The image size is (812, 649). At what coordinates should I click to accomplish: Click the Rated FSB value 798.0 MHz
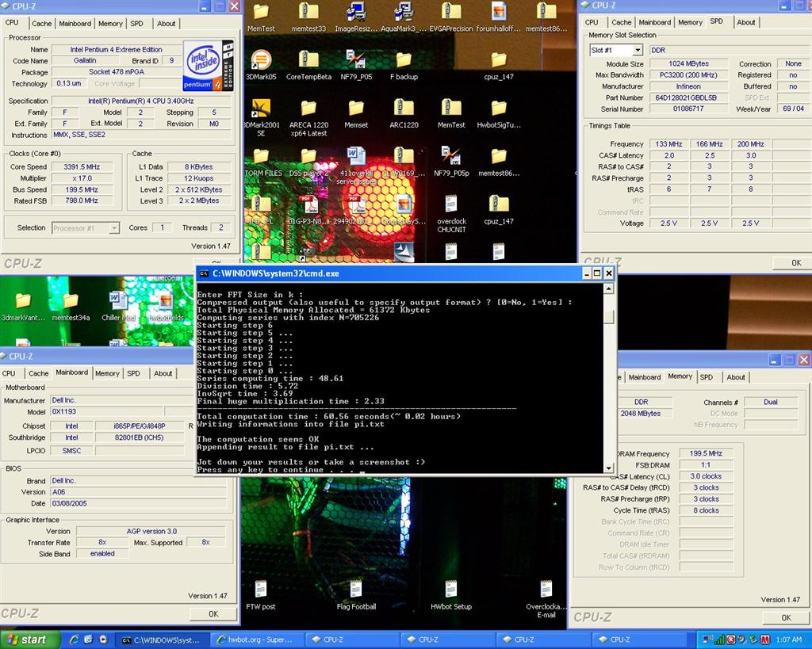(82, 200)
